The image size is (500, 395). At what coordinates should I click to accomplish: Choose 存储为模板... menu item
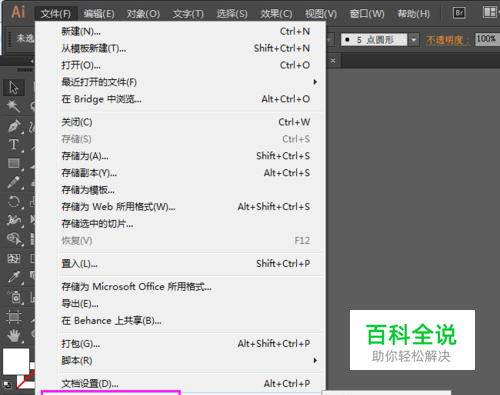pos(180,190)
